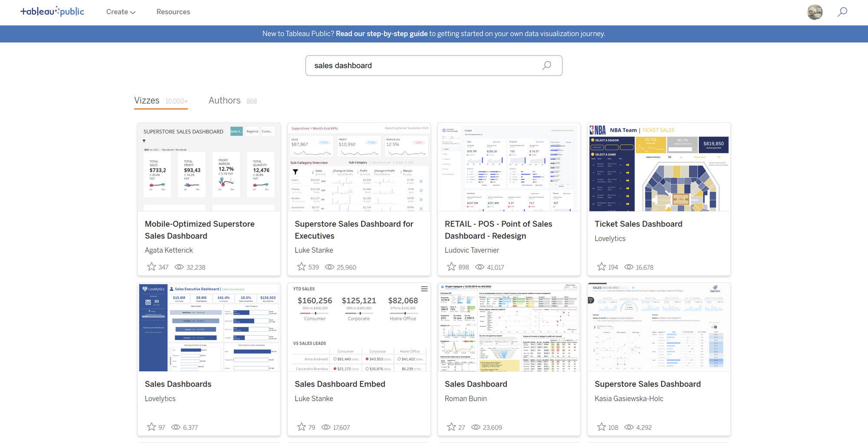Viewport: 868px width, 443px height.
Task: Star the Ticket Sales Dashboard viz
Action: click(x=602, y=267)
